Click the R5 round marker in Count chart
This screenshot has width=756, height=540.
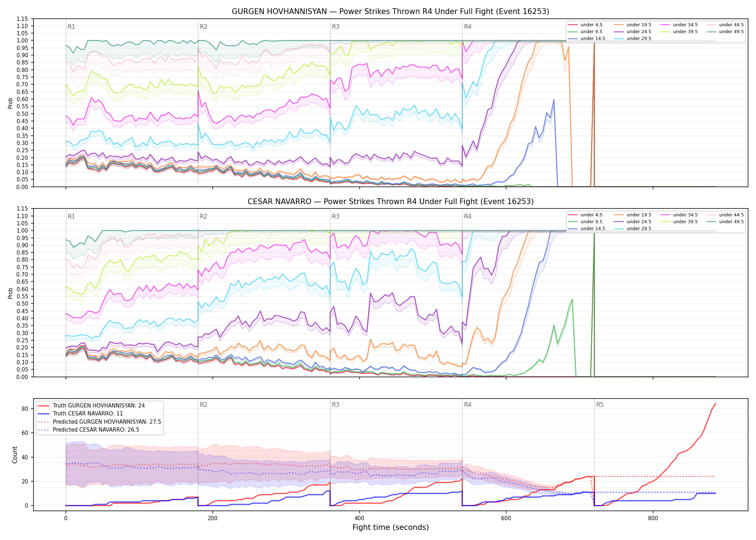(x=600, y=405)
